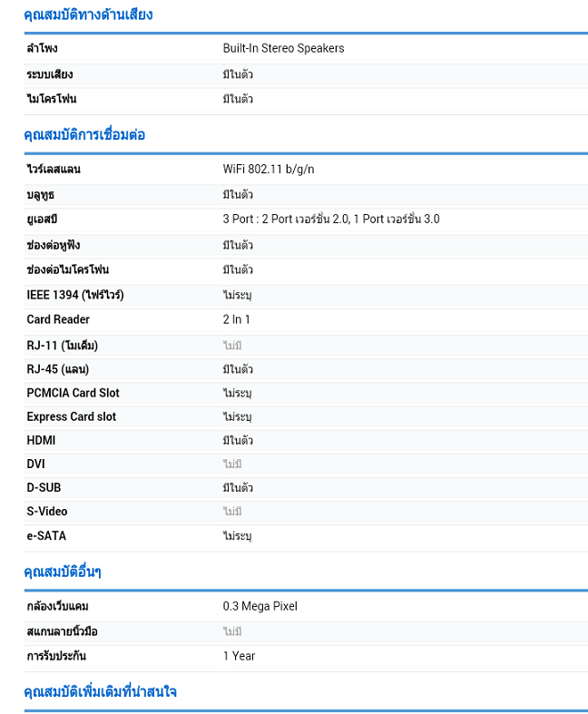This screenshot has height=714, width=588.
Task: Click the HDMI row label
Action: click(41, 440)
